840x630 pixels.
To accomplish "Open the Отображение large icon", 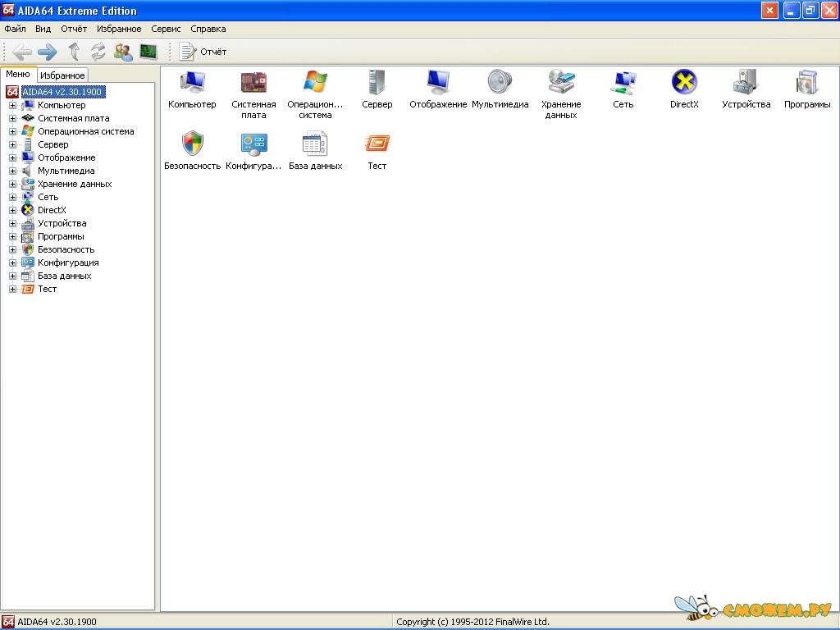I will (438, 82).
